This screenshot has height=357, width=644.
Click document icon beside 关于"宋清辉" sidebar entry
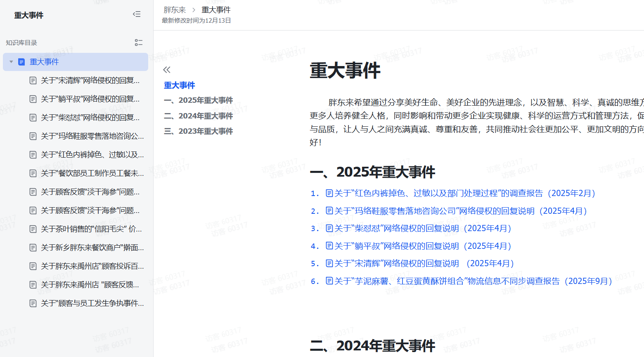click(x=33, y=80)
